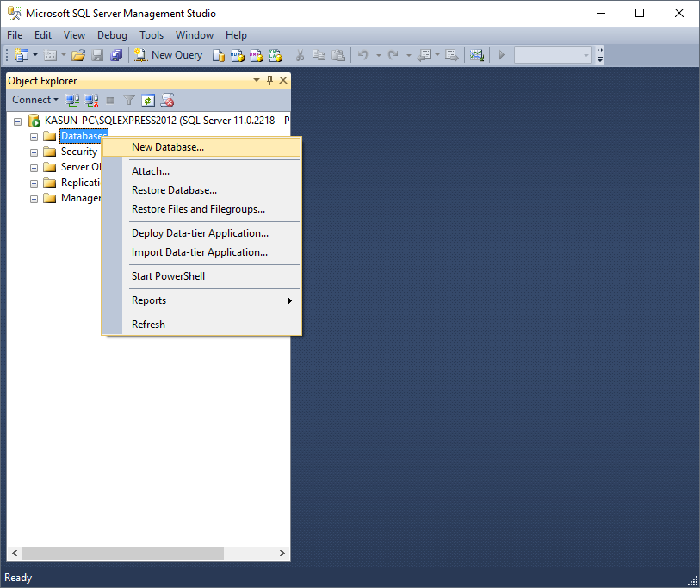Screen dimensions: 700x588
Task: Click the Filter funnel icon
Action: tap(129, 100)
